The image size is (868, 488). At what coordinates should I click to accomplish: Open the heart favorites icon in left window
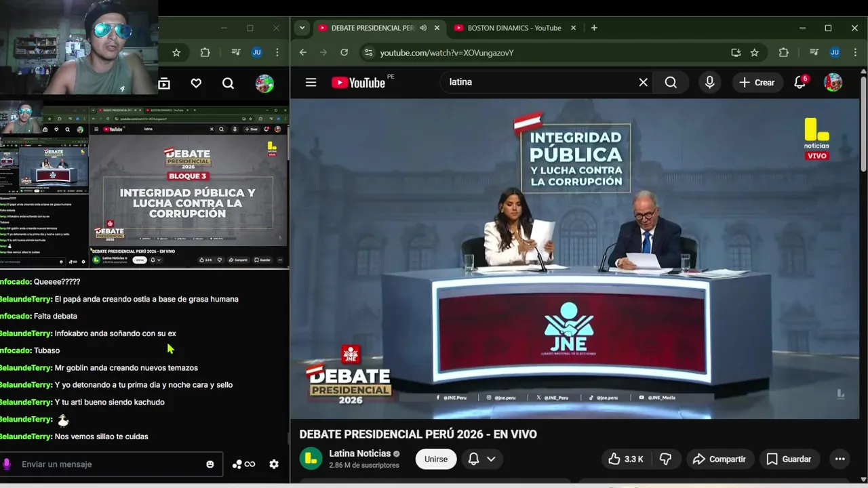tap(196, 83)
